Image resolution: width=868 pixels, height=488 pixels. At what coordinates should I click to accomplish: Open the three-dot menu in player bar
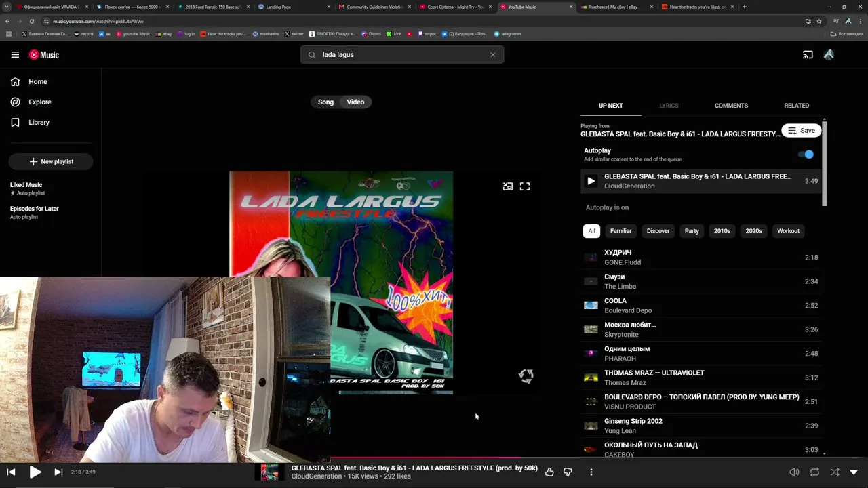[x=591, y=472]
